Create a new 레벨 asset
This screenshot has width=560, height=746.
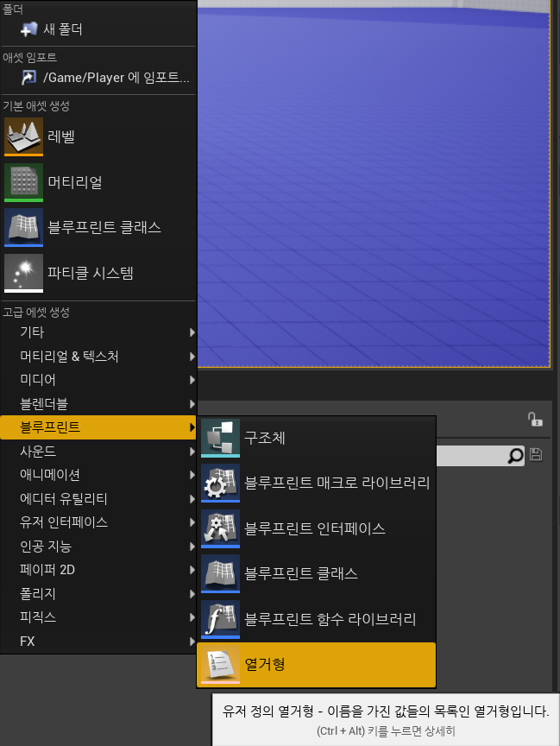(98, 137)
